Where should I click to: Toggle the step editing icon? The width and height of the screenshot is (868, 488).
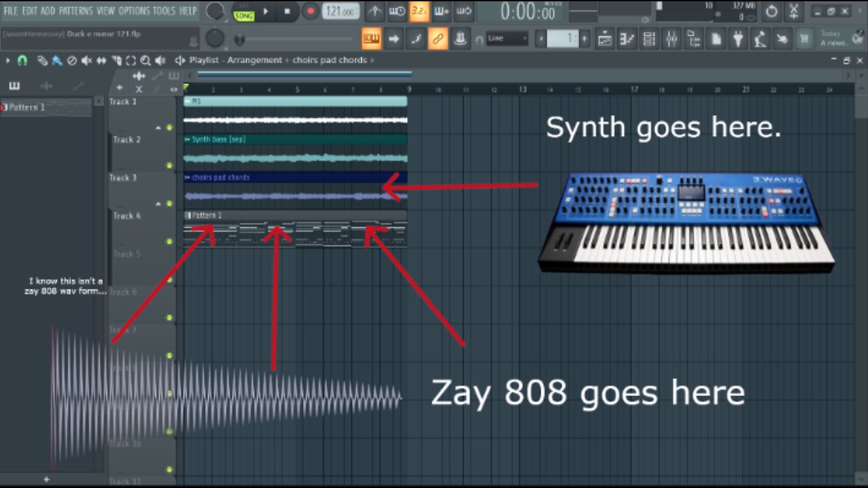coord(416,39)
